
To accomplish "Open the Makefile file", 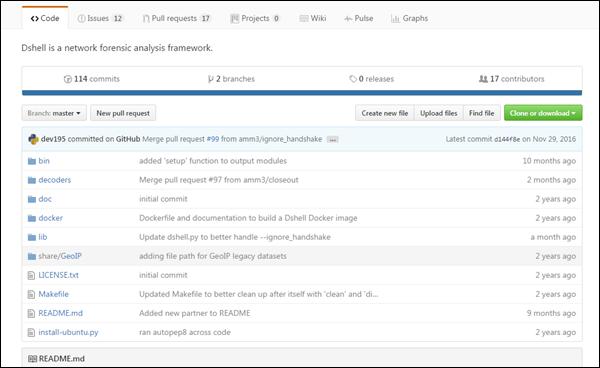I will [54, 294].
